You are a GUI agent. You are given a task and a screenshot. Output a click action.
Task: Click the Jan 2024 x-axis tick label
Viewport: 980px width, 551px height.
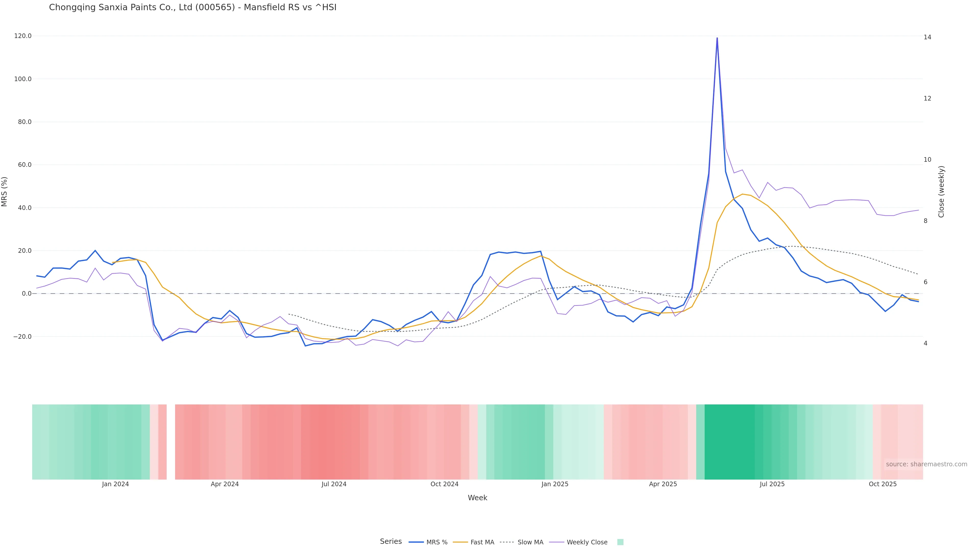point(115,484)
